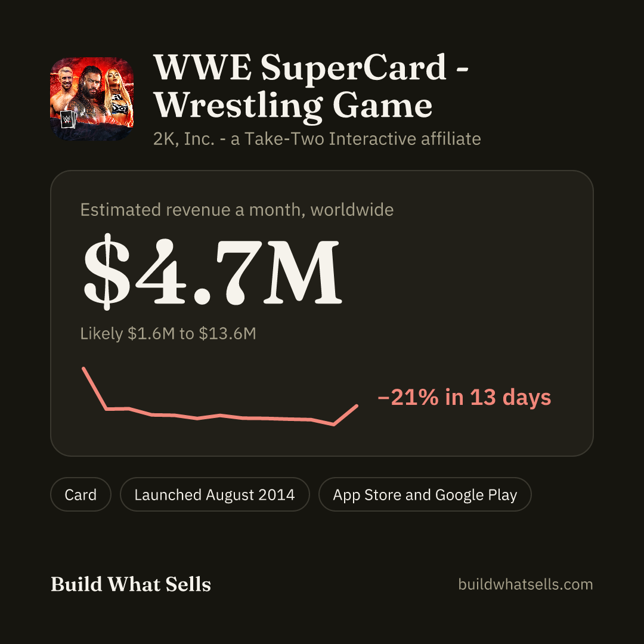Open the buildwhatsells.com link

(x=525, y=584)
